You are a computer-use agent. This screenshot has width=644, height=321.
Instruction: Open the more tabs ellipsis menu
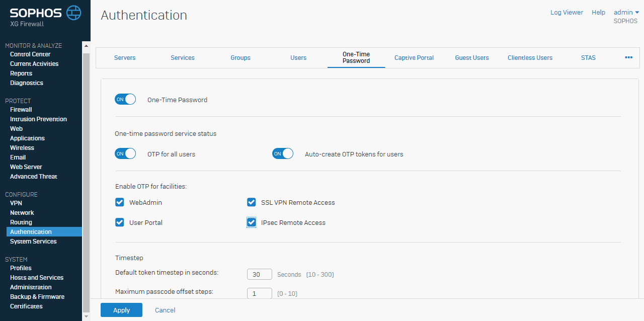click(x=628, y=57)
